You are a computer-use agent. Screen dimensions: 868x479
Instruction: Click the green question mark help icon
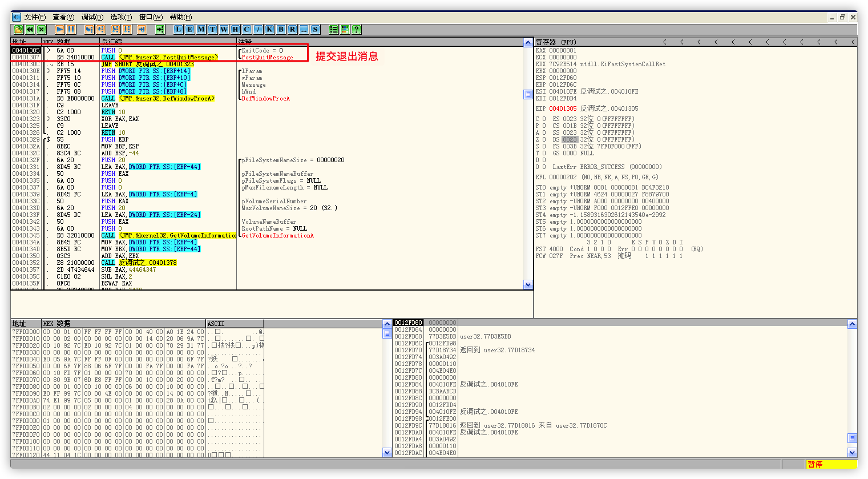coord(357,29)
